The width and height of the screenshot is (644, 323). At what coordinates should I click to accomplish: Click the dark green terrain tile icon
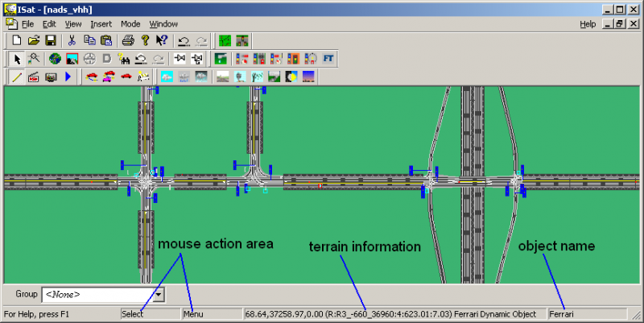pos(221,59)
